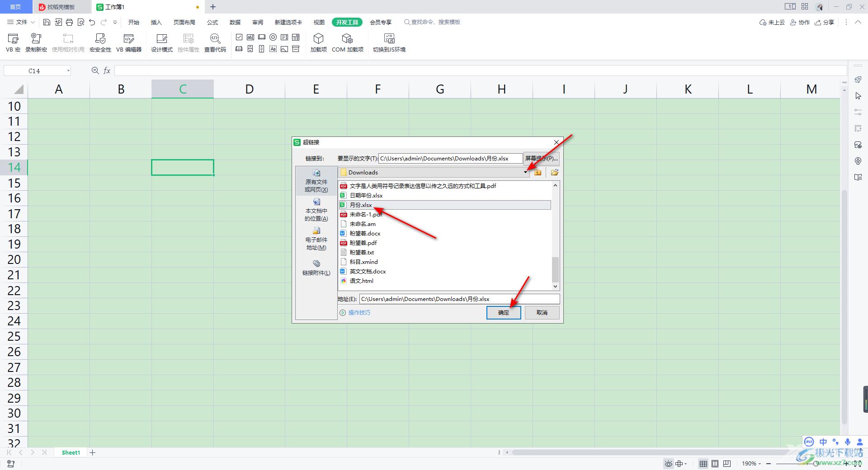Insert an option button control
The width and height of the screenshot is (868, 470).
[273, 37]
